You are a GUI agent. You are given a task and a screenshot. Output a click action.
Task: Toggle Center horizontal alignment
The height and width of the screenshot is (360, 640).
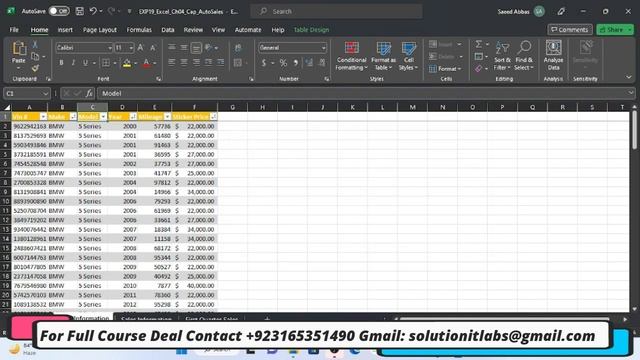[x=184, y=63]
